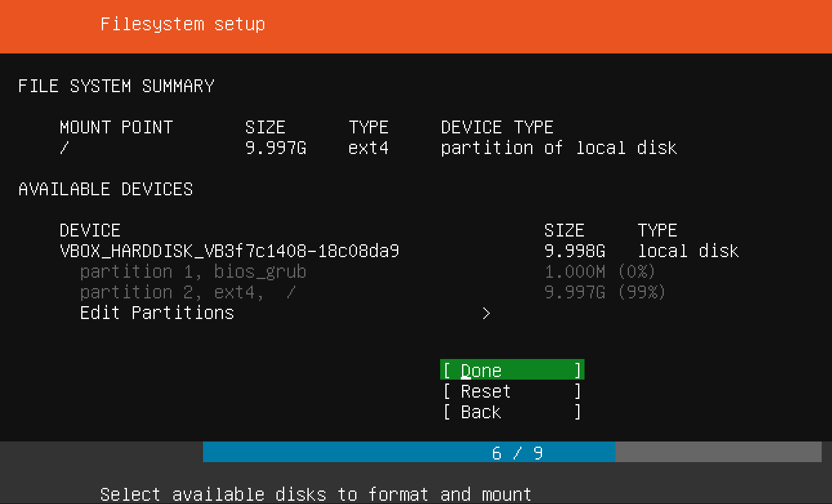Viewport: 832px width, 504px height.
Task: Click the DEVICE TYPE column header
Action: tap(497, 127)
